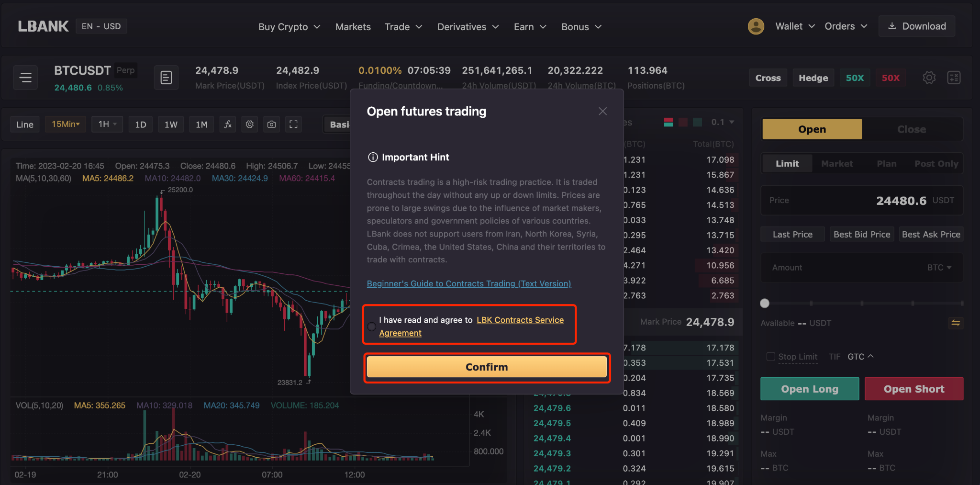Select the Limit order type tab
The height and width of the screenshot is (485, 980).
pos(787,164)
